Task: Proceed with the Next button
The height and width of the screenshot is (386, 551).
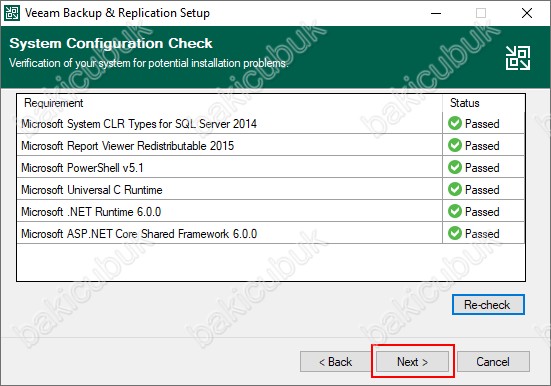Action: click(413, 361)
